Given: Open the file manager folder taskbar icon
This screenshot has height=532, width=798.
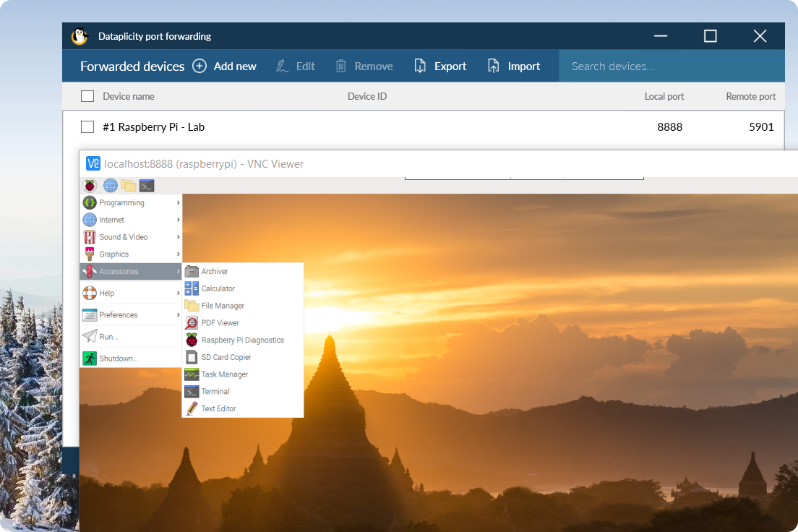Looking at the screenshot, I should tap(128, 186).
